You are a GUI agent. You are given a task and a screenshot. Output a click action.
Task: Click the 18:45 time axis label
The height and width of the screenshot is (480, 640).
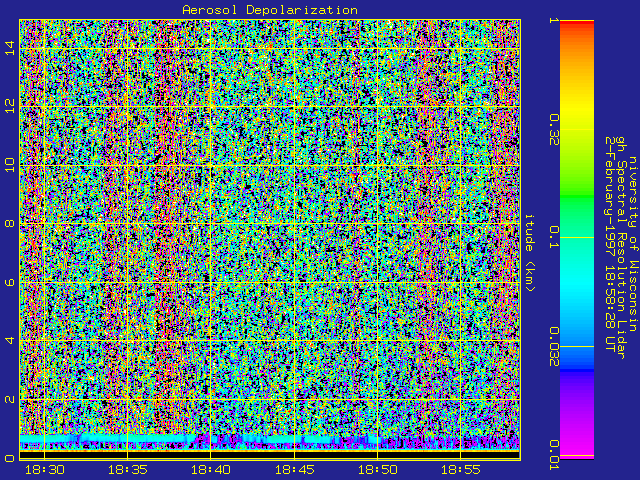point(294,469)
